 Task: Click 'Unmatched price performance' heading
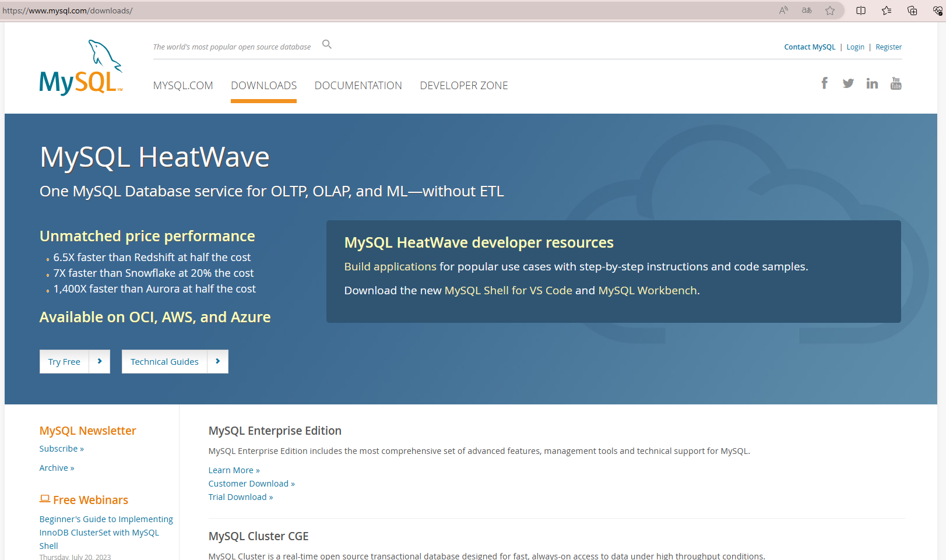point(147,236)
